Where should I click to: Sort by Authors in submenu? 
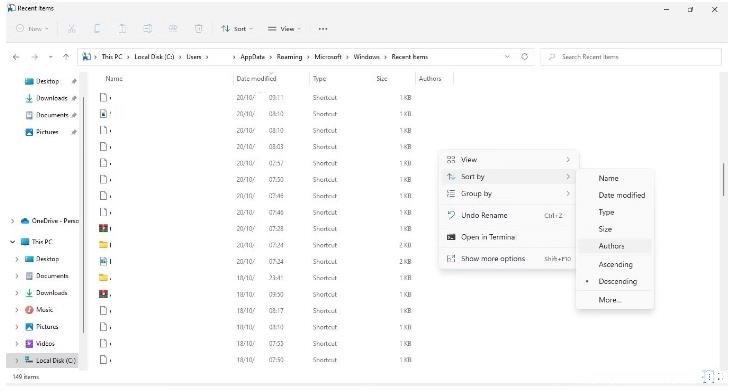pos(614,246)
